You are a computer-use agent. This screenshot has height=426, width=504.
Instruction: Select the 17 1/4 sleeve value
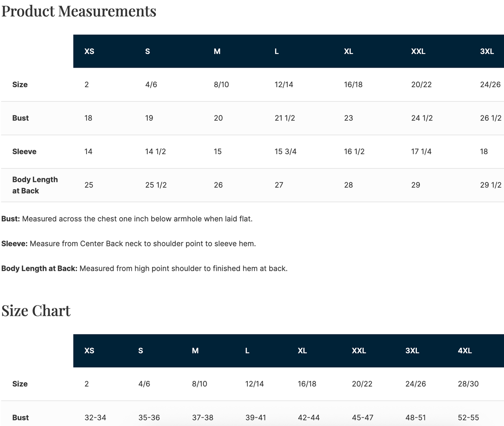click(x=421, y=152)
